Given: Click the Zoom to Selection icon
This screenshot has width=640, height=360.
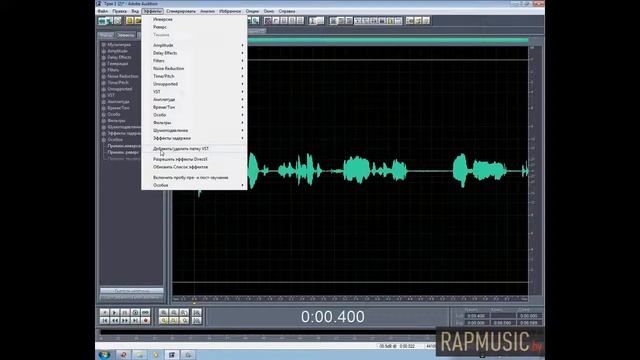Looking at the screenshot, I should 164,321.
